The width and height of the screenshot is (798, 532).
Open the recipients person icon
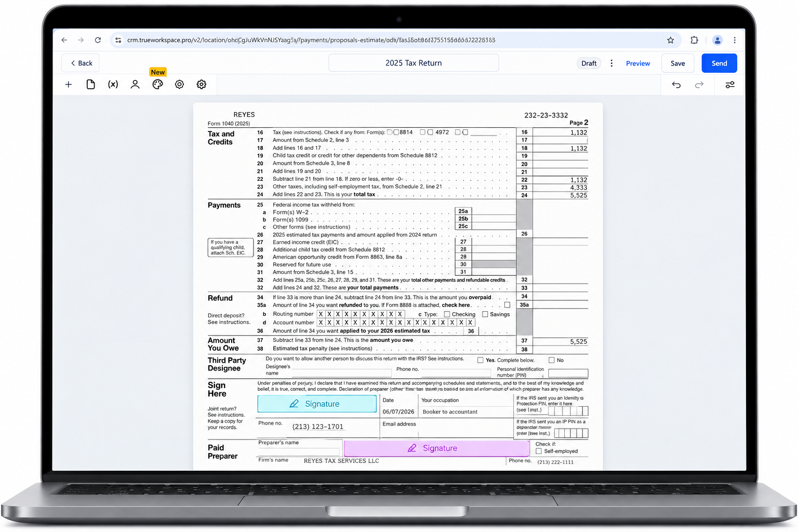tap(135, 84)
